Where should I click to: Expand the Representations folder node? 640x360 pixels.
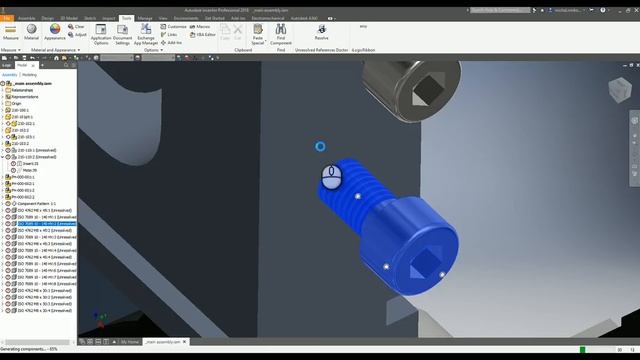(2, 97)
